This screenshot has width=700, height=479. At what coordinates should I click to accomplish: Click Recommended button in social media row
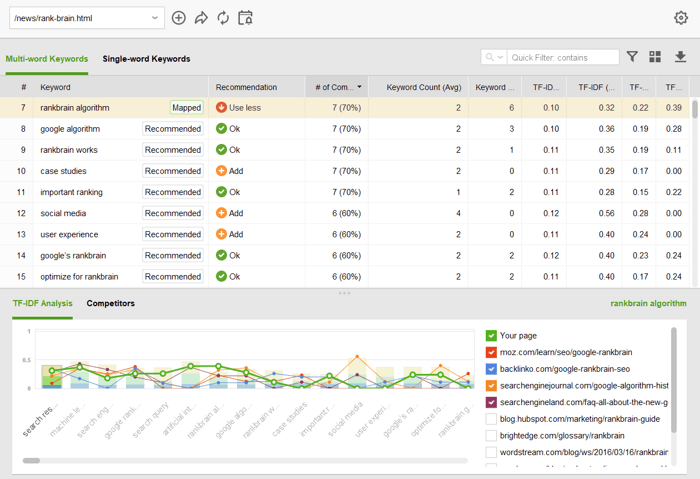(173, 213)
